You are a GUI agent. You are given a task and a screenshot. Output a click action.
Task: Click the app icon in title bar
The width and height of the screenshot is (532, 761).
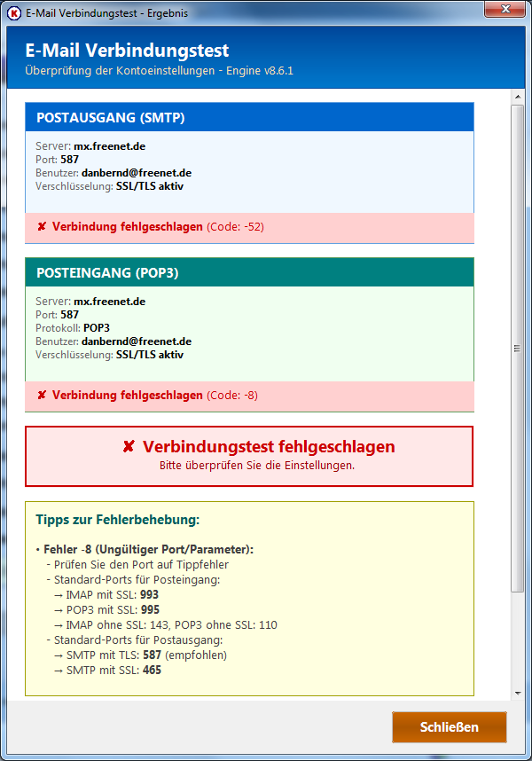click(x=13, y=13)
